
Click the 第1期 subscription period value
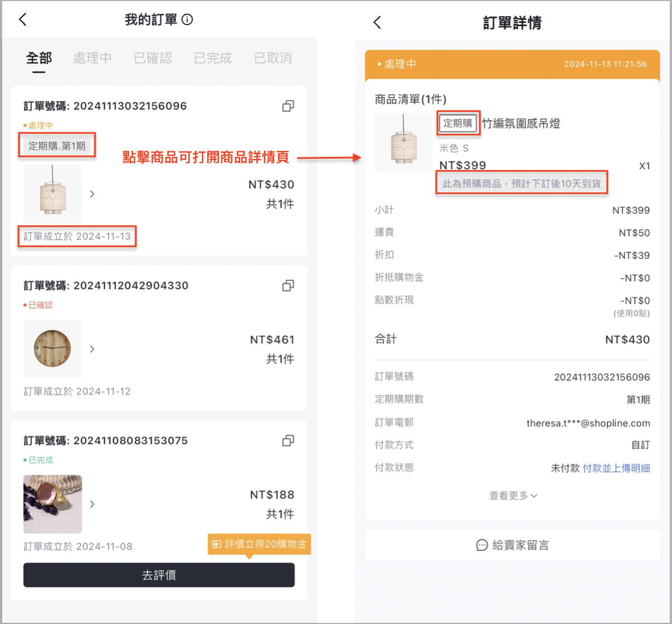pyautogui.click(x=638, y=401)
